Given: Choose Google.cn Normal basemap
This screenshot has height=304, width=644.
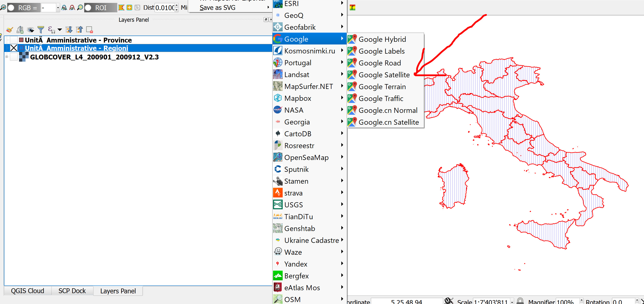Looking at the screenshot, I should [x=385, y=110].
